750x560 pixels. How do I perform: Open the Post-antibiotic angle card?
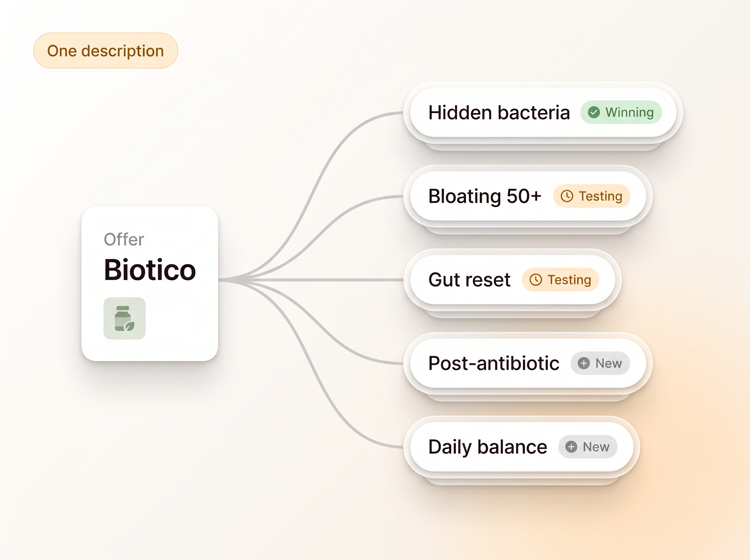pos(528,363)
